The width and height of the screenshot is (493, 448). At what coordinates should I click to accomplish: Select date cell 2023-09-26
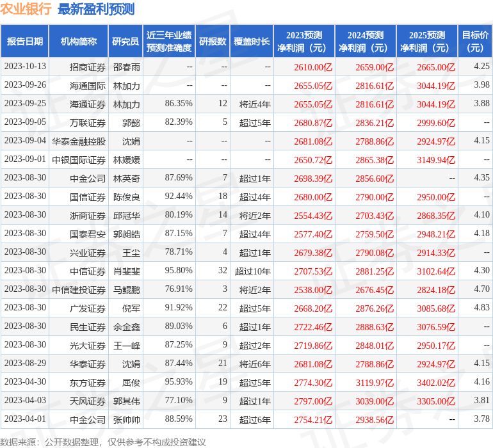coord(25,85)
